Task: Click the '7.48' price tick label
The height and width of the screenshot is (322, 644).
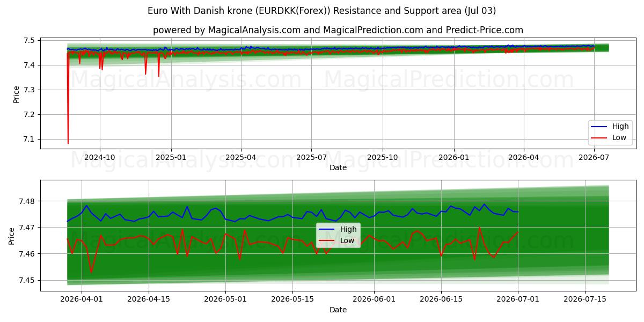Action: coord(28,201)
